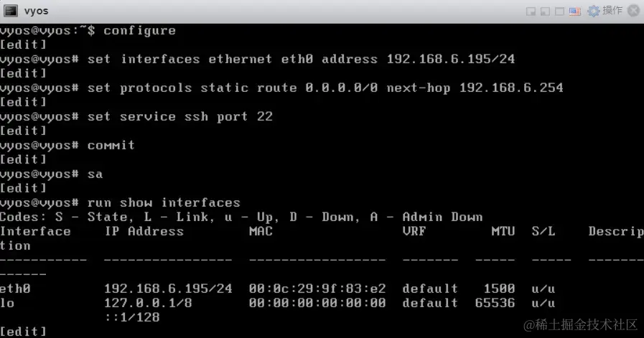Click the MAC '00:0c:29:9f:83:e2'

pos(317,288)
